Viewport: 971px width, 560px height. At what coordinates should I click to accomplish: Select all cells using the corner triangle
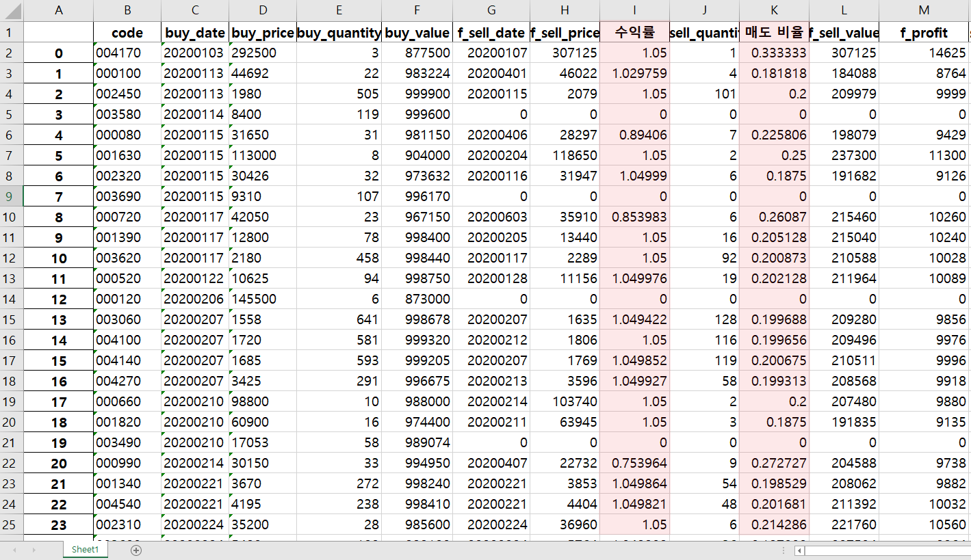click(x=12, y=11)
